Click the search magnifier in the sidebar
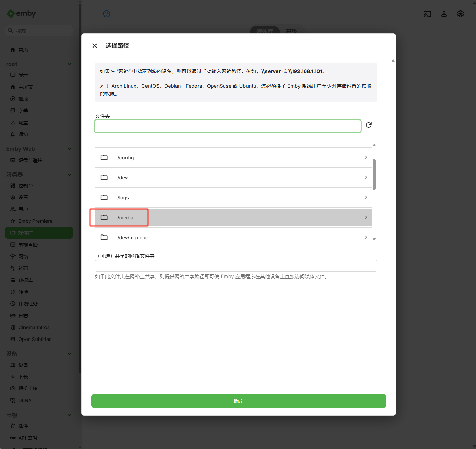Viewport: 476px width, 449px height. (10, 31)
